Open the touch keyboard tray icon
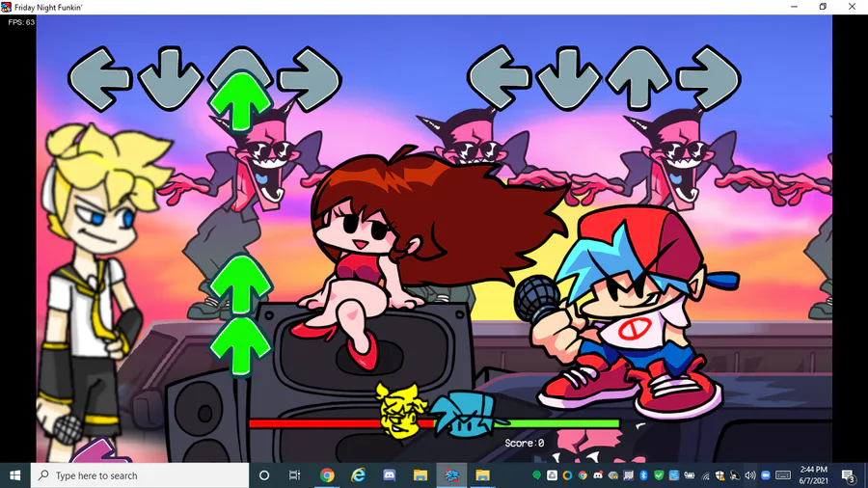The height and width of the screenshot is (488, 868). pos(783,475)
